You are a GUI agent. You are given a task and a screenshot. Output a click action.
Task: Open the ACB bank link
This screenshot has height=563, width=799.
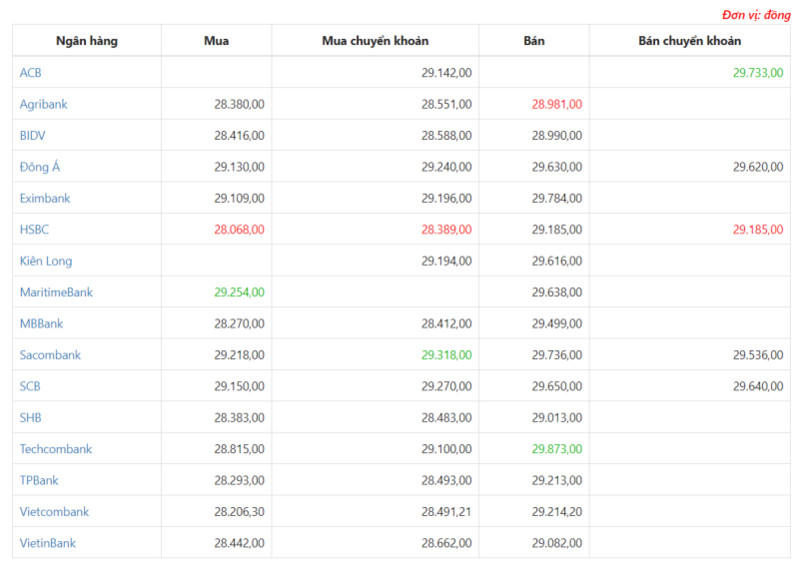31,73
